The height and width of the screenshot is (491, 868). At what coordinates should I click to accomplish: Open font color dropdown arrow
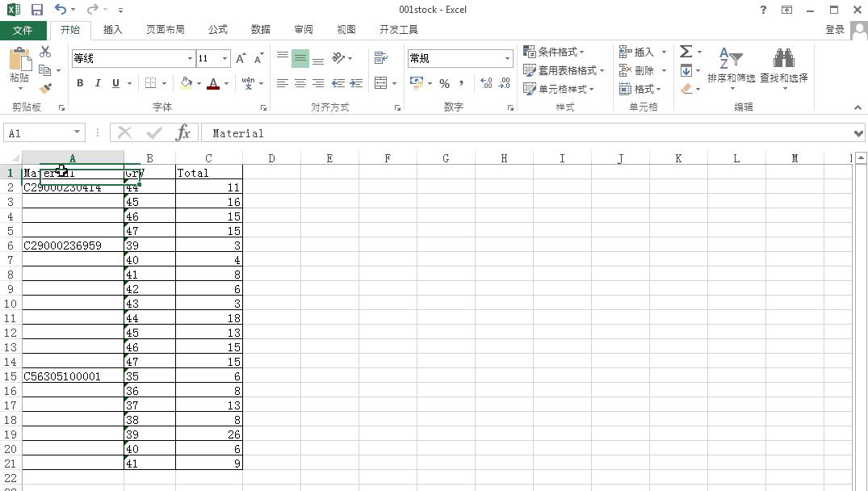226,84
